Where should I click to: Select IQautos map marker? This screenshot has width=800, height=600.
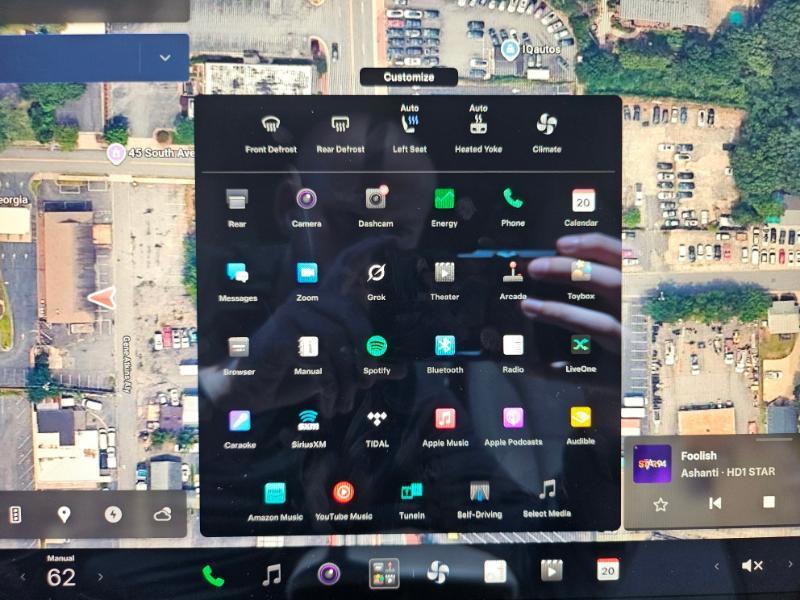(510, 49)
